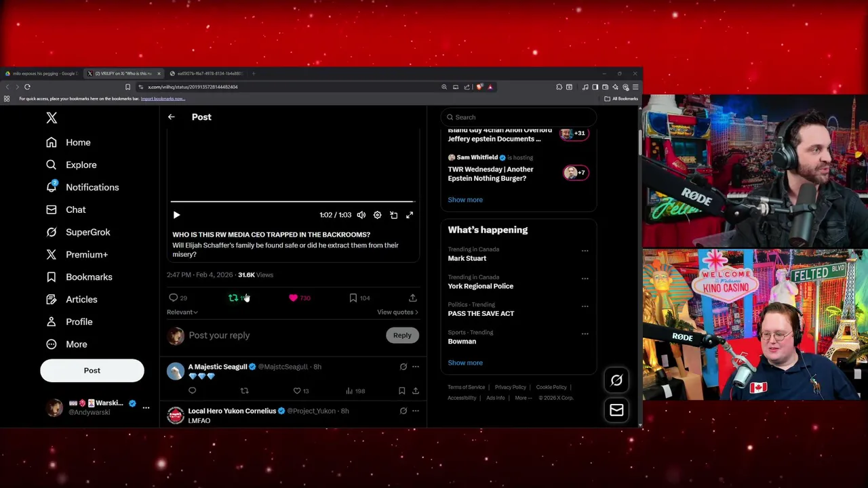This screenshot has height=488, width=868.
Task: Bookmark the main post with 104 bookmarks
Action: click(x=359, y=298)
